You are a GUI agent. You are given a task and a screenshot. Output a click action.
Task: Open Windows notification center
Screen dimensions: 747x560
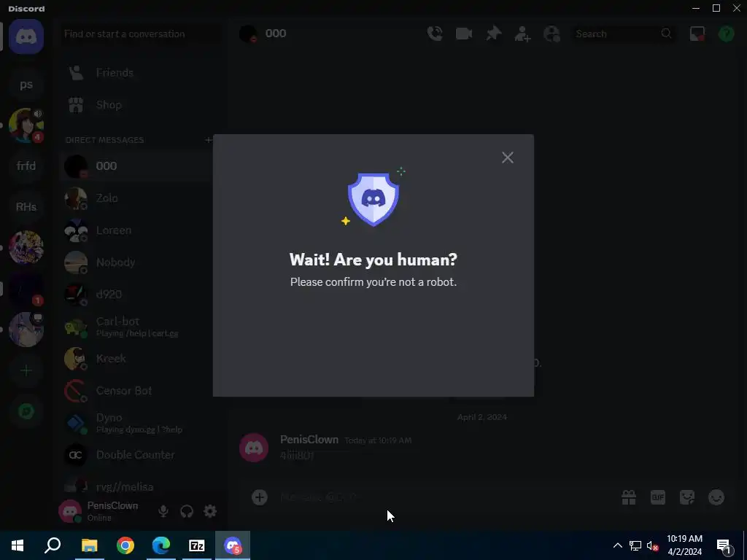click(x=724, y=545)
